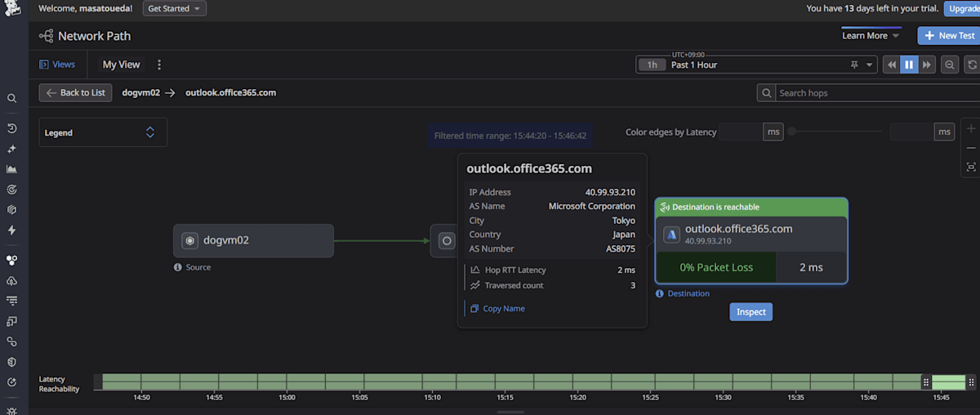Viewport: 980px width, 415px height.
Task: Select the My View tab
Action: [x=121, y=65]
